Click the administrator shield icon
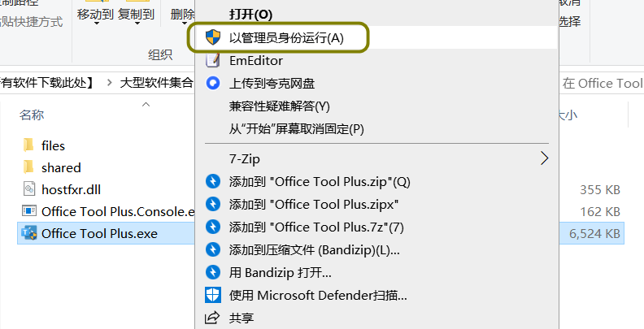The image size is (644, 329). click(x=213, y=37)
